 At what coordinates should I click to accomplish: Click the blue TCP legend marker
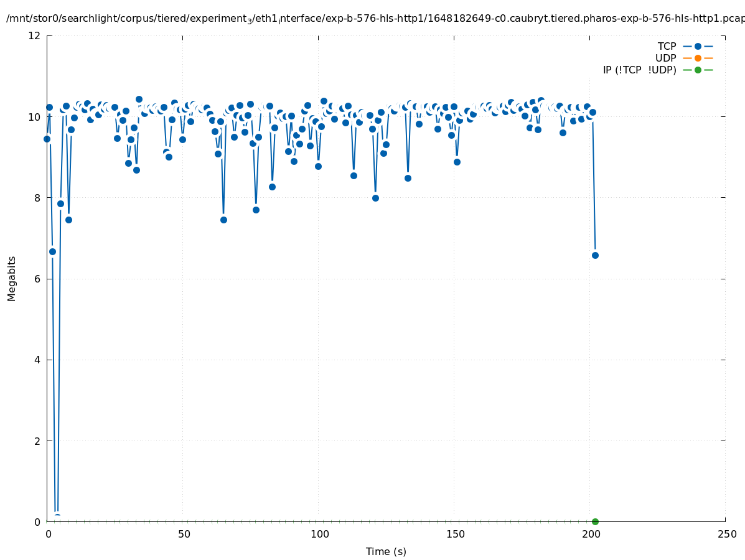[698, 46]
